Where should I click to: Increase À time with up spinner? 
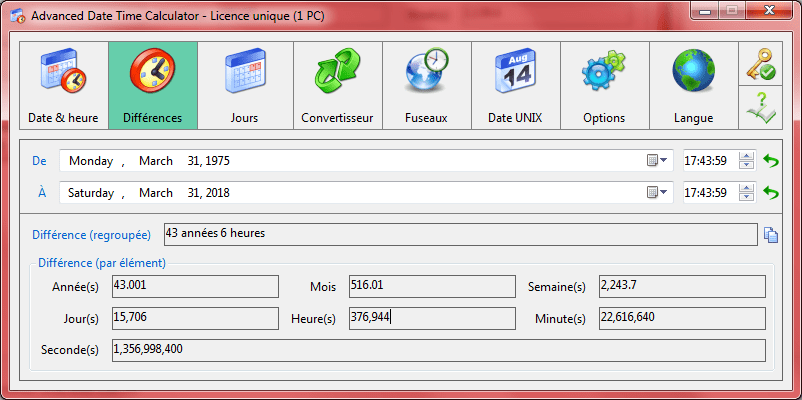click(x=747, y=189)
